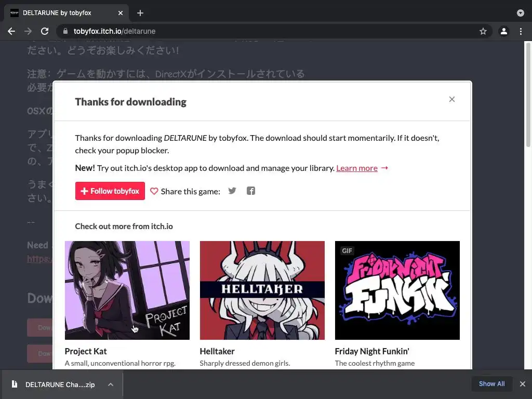Click the arrow after Learn more
532x399 pixels.
click(384, 168)
